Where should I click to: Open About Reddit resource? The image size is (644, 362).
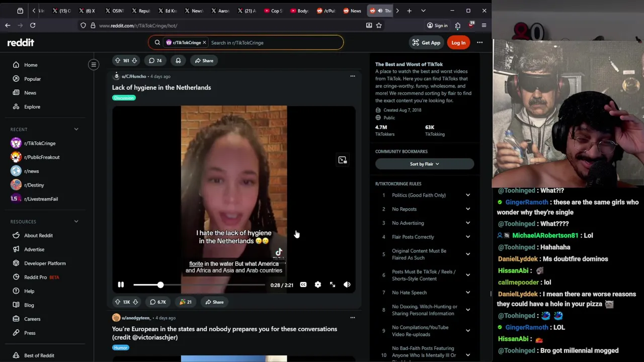pos(38,235)
